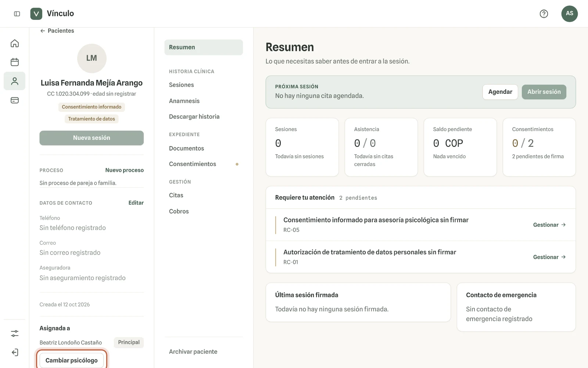Viewport: 588px width, 368px height.
Task: Toggle the sidebar panel icon
Action: pos(17,14)
